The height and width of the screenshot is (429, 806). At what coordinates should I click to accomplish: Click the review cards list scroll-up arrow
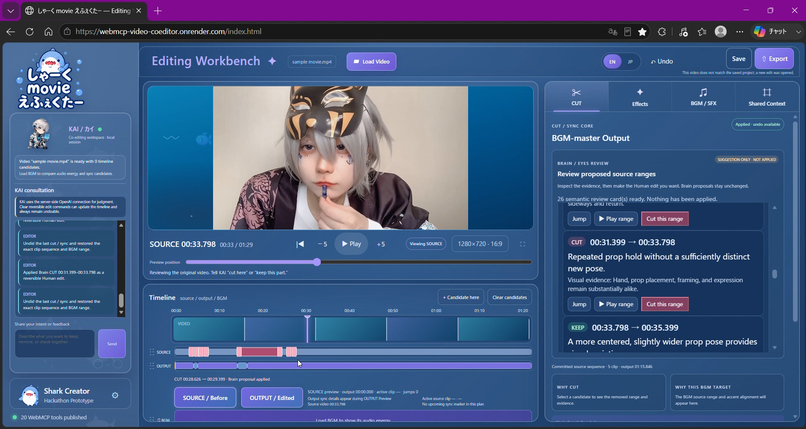775,208
